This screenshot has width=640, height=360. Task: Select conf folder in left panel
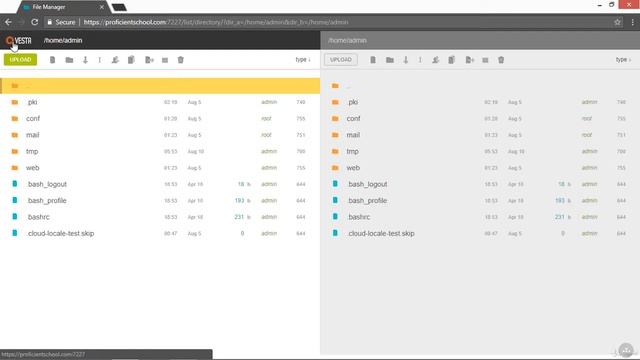160,118
